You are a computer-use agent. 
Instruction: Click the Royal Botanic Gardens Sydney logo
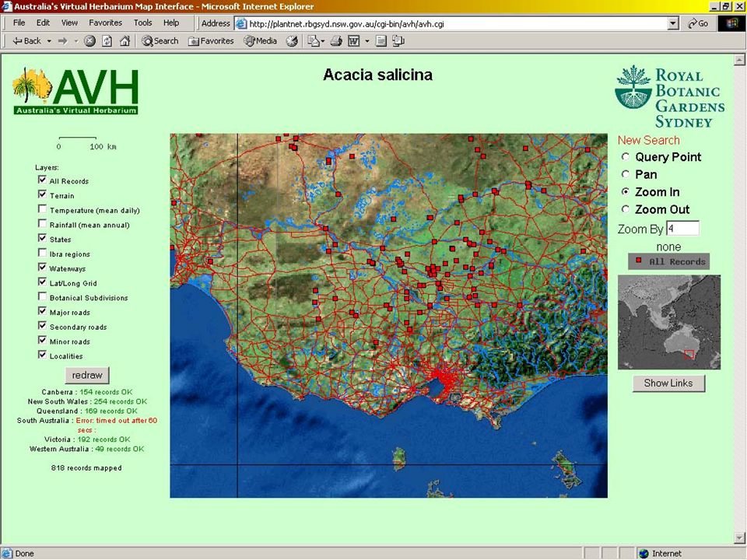670,97
